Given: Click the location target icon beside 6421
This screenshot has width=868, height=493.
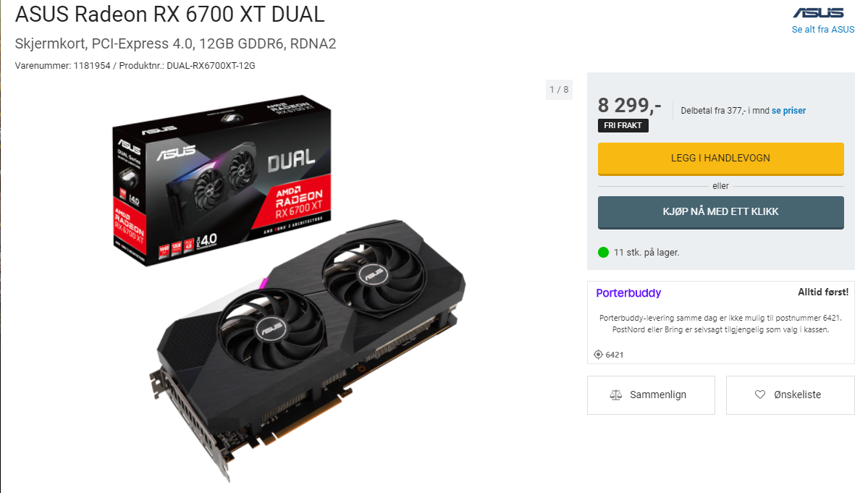Looking at the screenshot, I should pos(598,355).
